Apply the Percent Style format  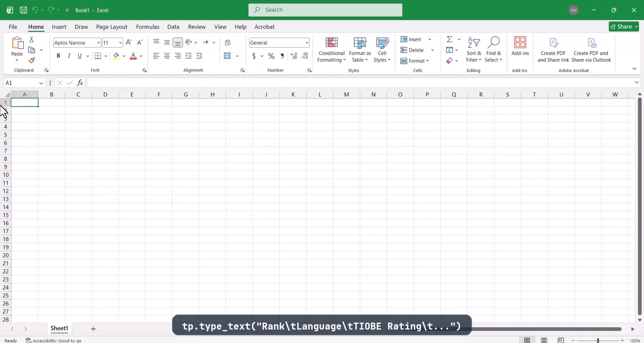click(271, 56)
